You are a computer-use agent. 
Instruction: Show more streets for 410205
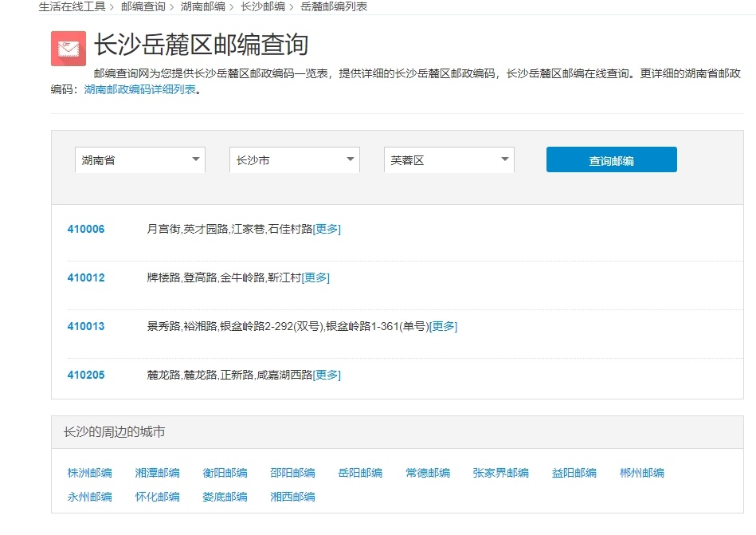pyautogui.click(x=327, y=376)
